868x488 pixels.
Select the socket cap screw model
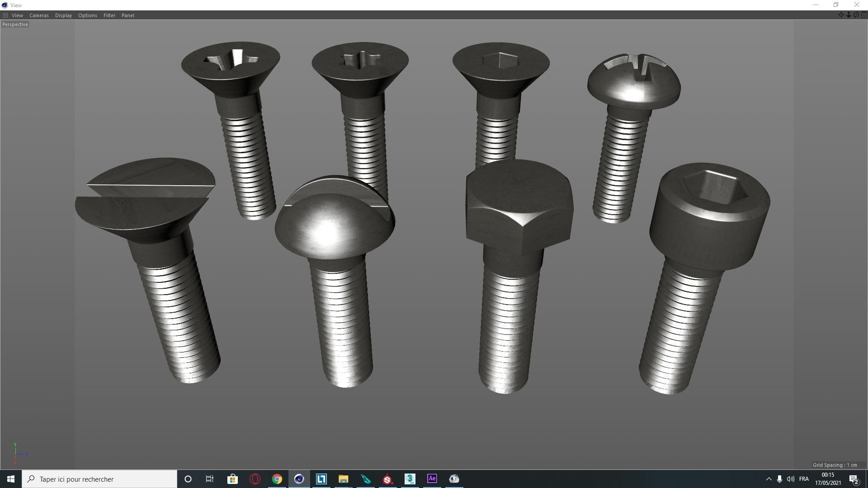[703, 278]
